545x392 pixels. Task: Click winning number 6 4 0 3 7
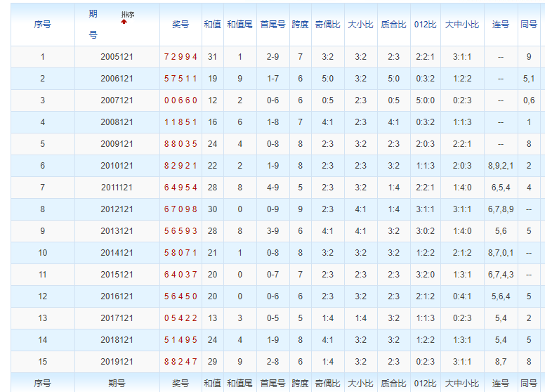point(180,275)
